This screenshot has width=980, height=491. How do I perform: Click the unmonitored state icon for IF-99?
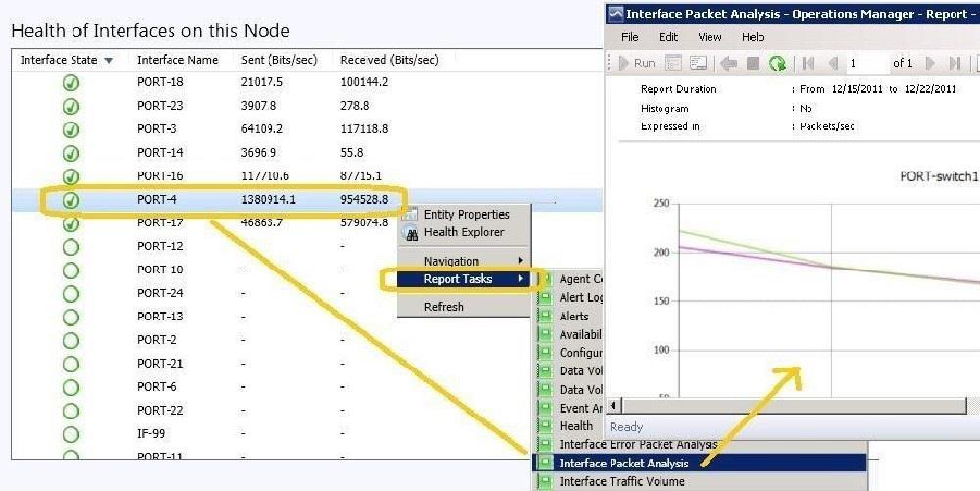(72, 434)
